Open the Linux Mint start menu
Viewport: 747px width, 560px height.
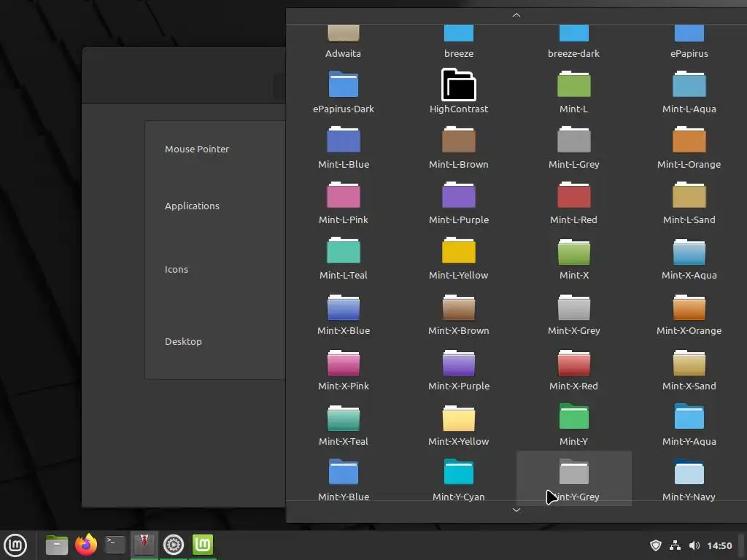[x=15, y=545]
